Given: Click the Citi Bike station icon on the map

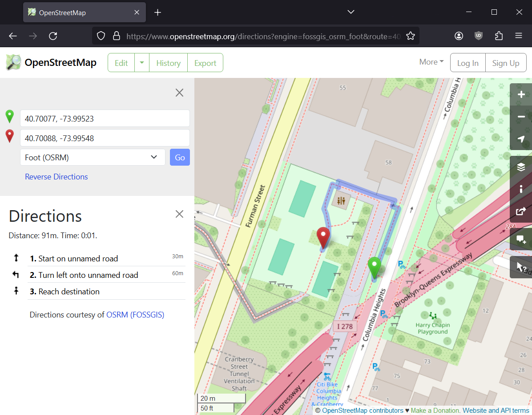Looking at the screenshot, I should pos(327,377).
